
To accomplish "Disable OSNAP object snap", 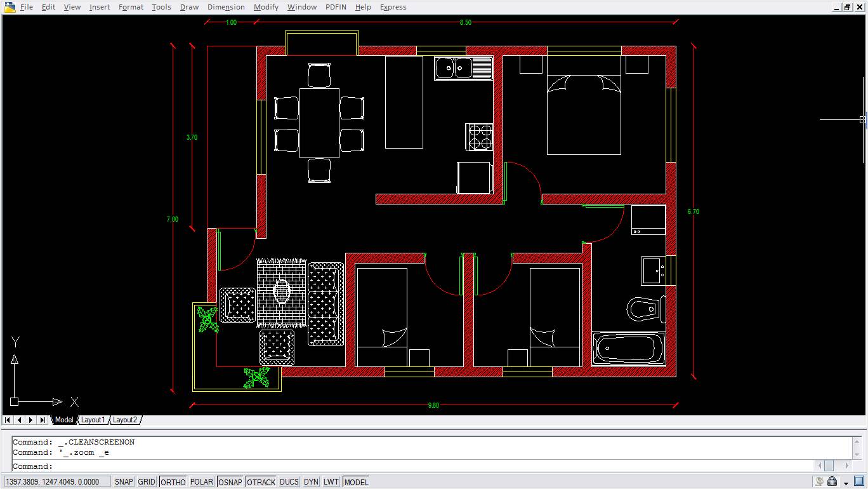I will (230, 482).
